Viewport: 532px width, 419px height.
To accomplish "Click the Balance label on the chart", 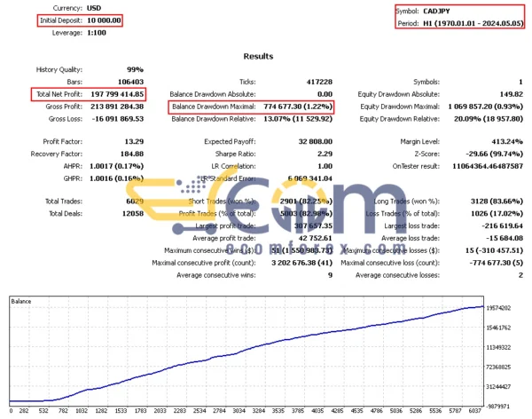I will coord(22,303).
